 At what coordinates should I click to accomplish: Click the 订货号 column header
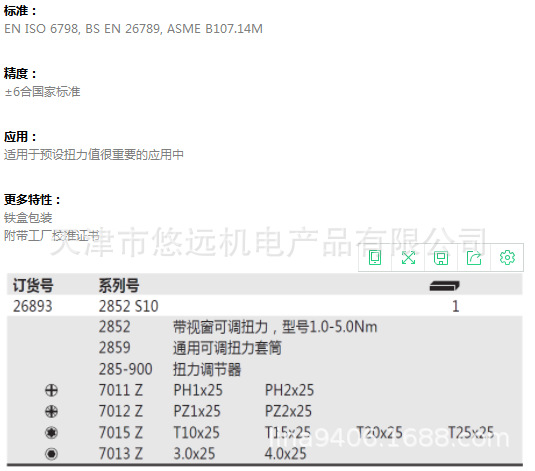point(33,285)
